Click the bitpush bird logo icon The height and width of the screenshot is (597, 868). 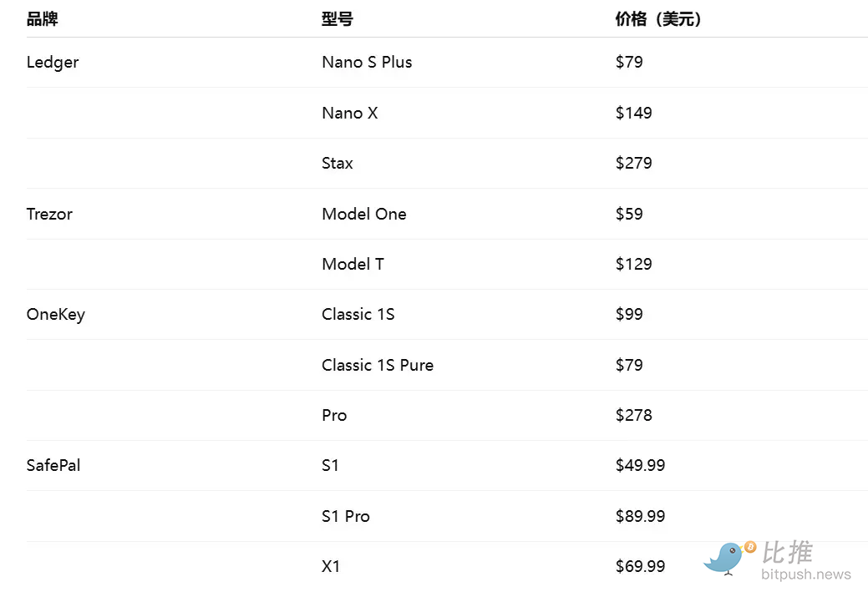click(728, 557)
